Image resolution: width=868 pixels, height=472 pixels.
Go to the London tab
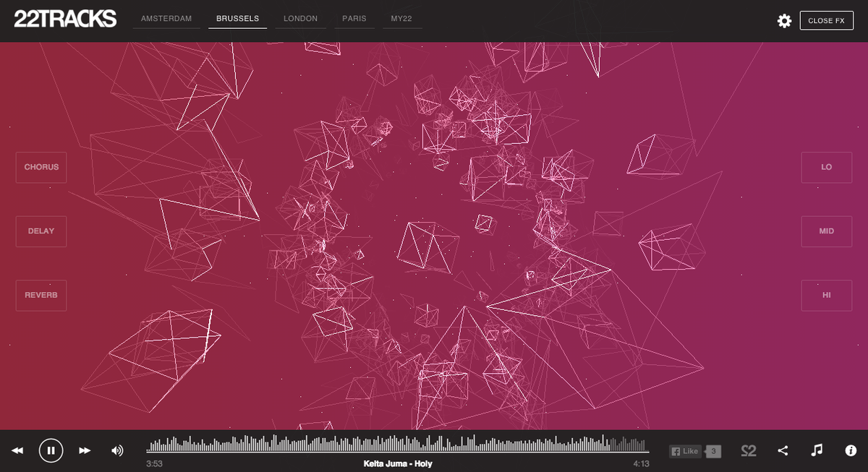point(300,19)
